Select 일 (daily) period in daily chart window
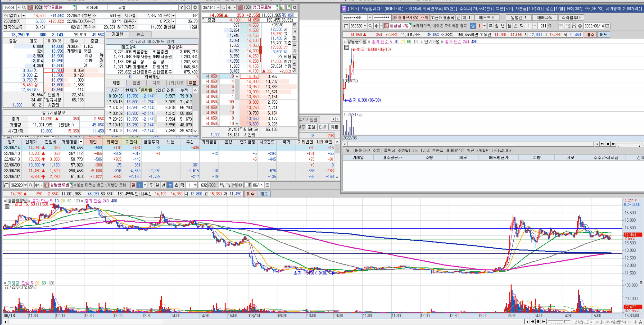 473,26
